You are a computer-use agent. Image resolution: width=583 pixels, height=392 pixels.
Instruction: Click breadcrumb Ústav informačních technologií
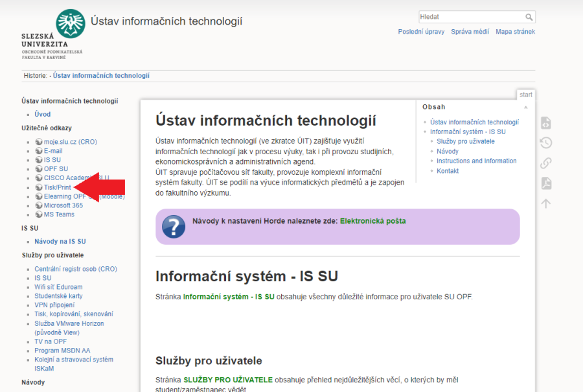[x=101, y=76]
